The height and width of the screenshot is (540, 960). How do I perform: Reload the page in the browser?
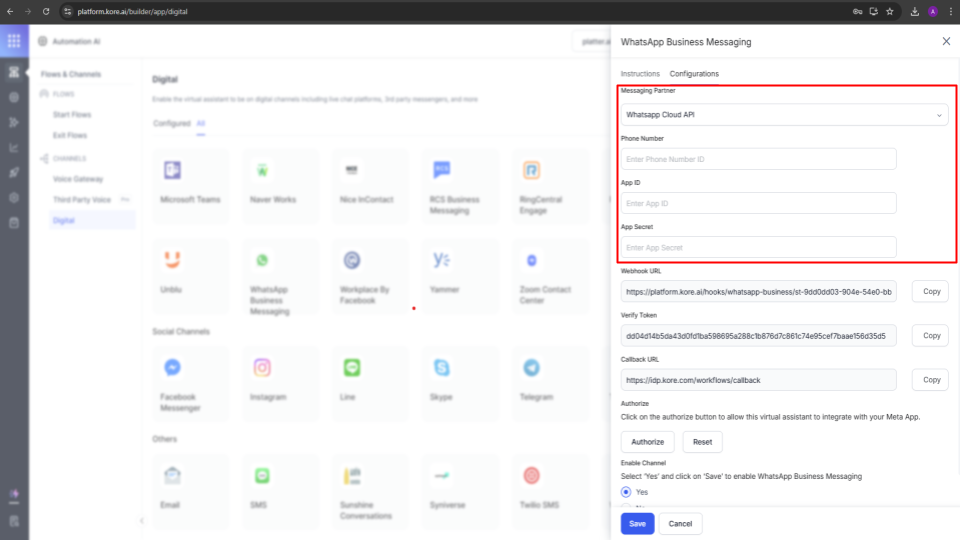[x=46, y=11]
